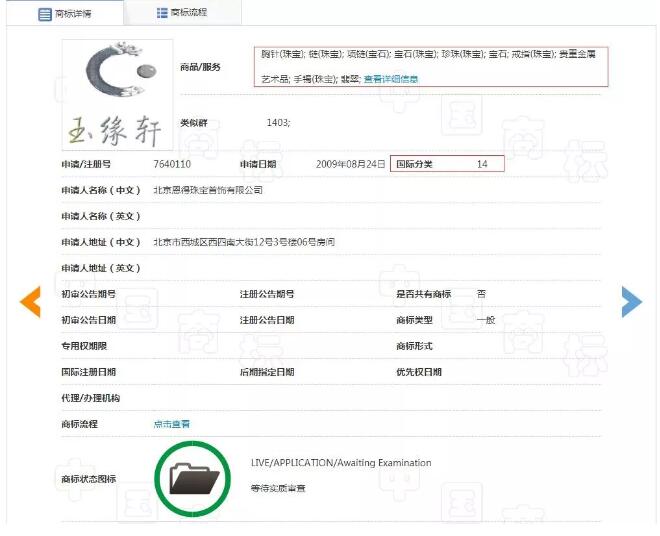Select the 商标形式 label
This screenshot has width=660, height=536.
414,346
